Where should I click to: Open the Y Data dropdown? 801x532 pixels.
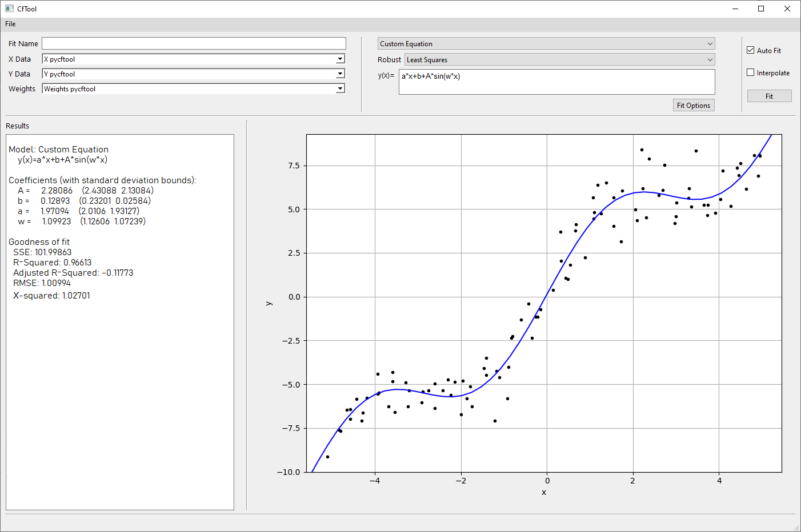tap(340, 74)
